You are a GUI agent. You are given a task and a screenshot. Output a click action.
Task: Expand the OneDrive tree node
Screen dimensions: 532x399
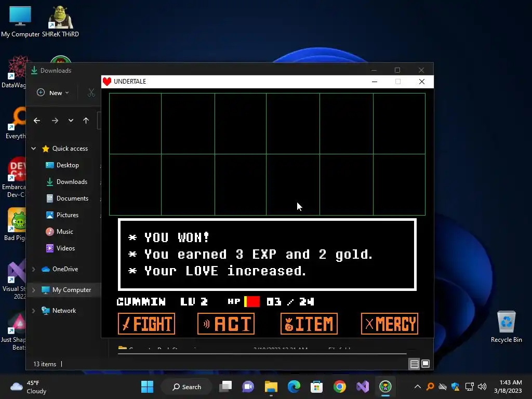click(x=34, y=269)
